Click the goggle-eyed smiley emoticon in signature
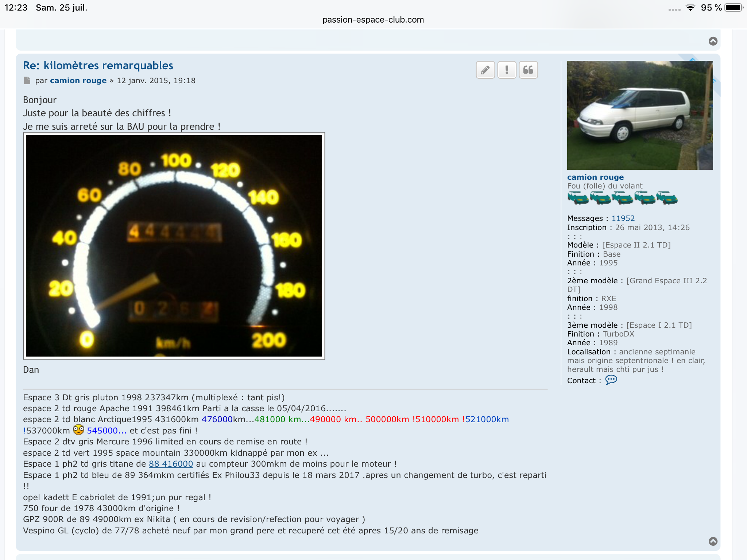The height and width of the screenshot is (560, 747). [78, 430]
